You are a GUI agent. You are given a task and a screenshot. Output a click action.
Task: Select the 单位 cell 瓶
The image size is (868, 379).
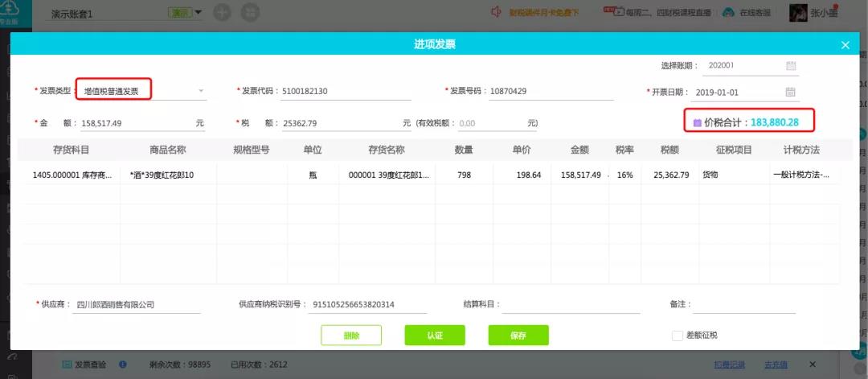pyautogui.click(x=313, y=175)
